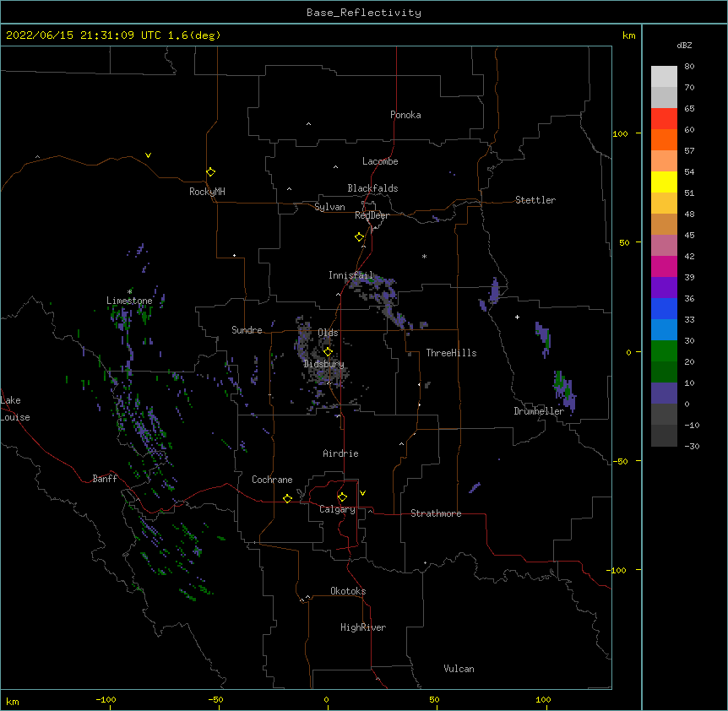
Task: Click the yellow station marker near Olds
Action: click(x=328, y=351)
